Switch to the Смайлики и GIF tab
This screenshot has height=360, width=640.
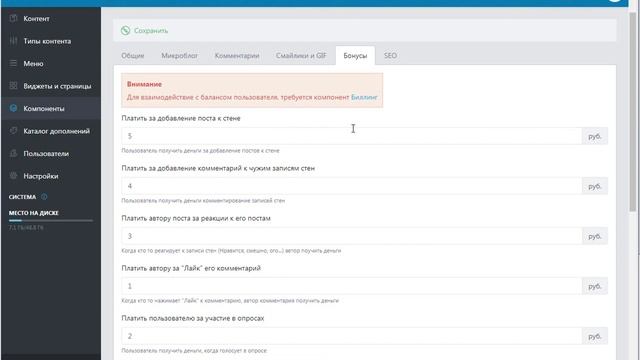[301, 56]
